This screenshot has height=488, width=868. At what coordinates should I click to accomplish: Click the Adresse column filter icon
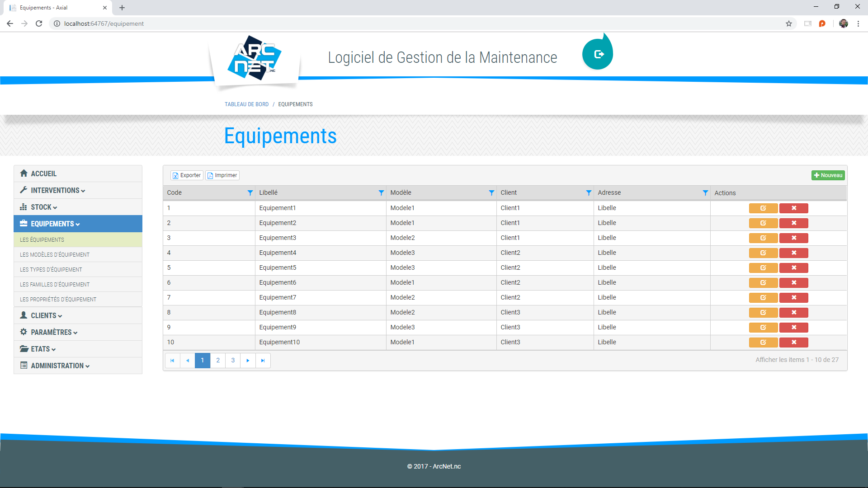coord(705,193)
